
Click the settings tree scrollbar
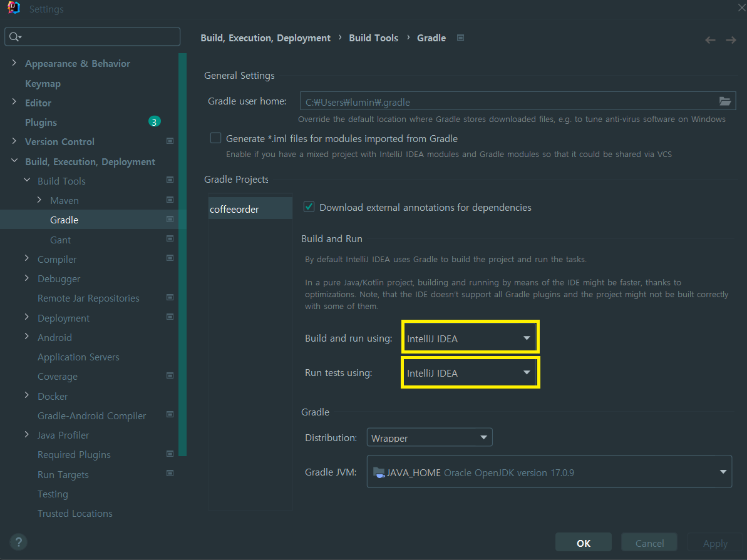point(182,254)
